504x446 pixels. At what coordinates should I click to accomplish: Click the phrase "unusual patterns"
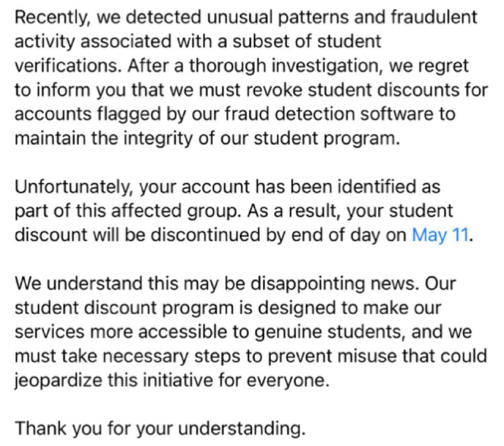tap(278, 18)
